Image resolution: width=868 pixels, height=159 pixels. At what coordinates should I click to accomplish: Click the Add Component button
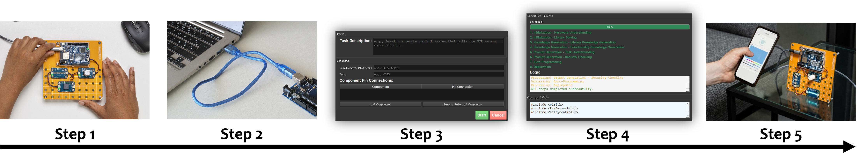pyautogui.click(x=380, y=104)
